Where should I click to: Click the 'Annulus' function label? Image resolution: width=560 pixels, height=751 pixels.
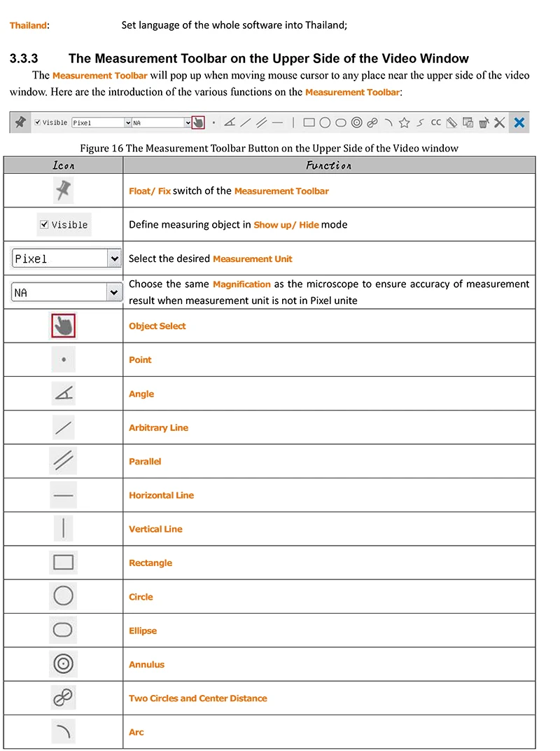coord(146,664)
